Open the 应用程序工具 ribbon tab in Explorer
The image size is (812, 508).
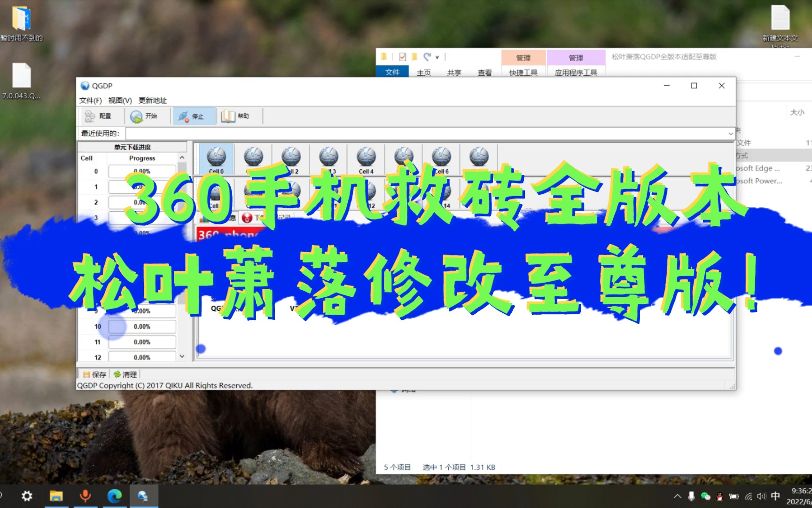pos(576,72)
